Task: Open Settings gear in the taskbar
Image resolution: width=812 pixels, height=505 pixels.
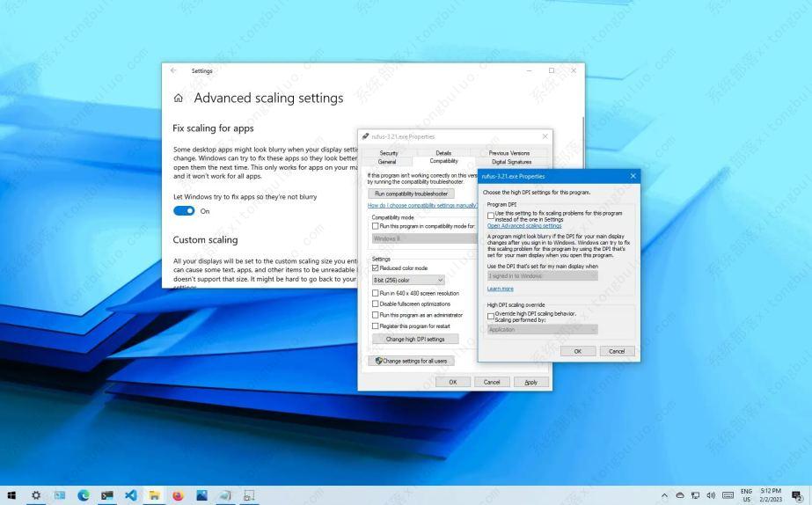Action: click(x=36, y=495)
